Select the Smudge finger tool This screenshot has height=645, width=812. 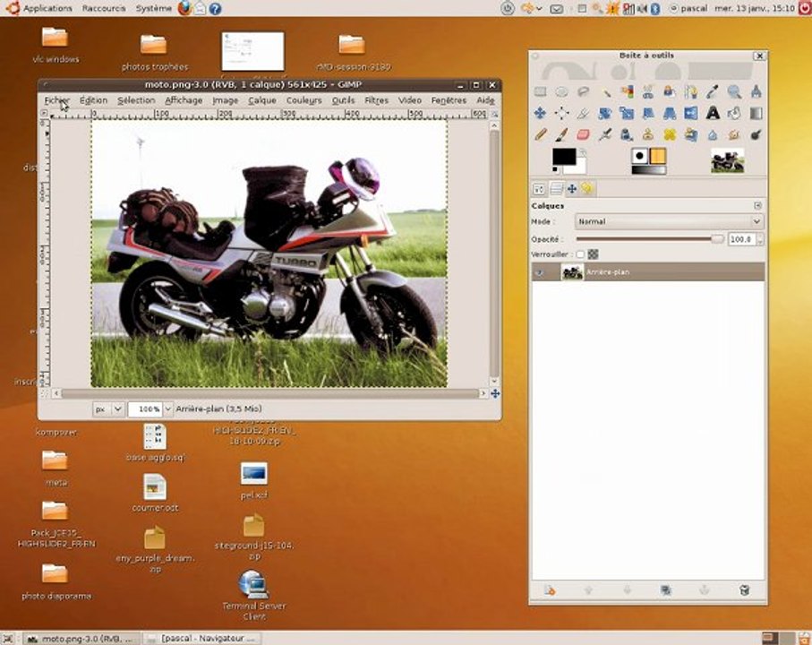[x=734, y=134]
